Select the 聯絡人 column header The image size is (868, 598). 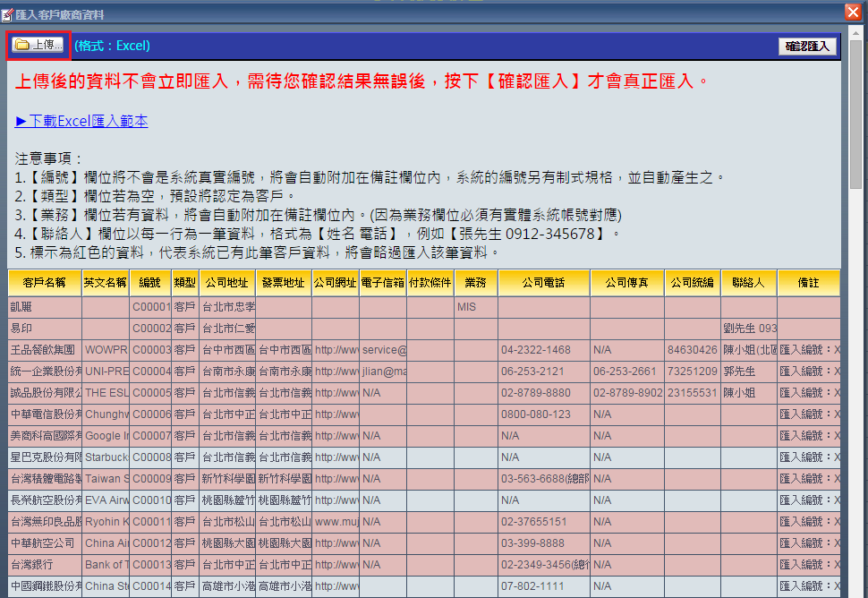point(748,283)
